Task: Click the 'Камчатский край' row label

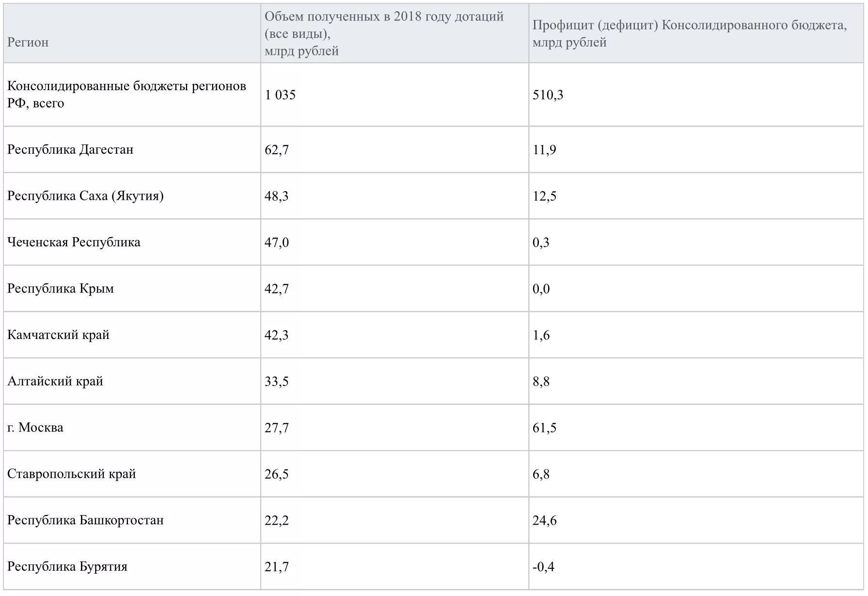Action: (x=58, y=335)
